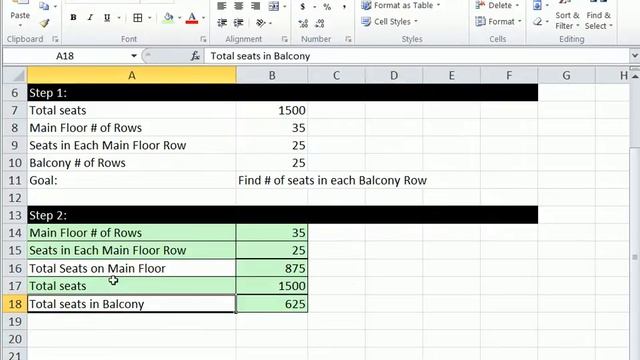Click the Increase Indent icon
Viewport: 640px width, 360px height.
(x=239, y=23)
